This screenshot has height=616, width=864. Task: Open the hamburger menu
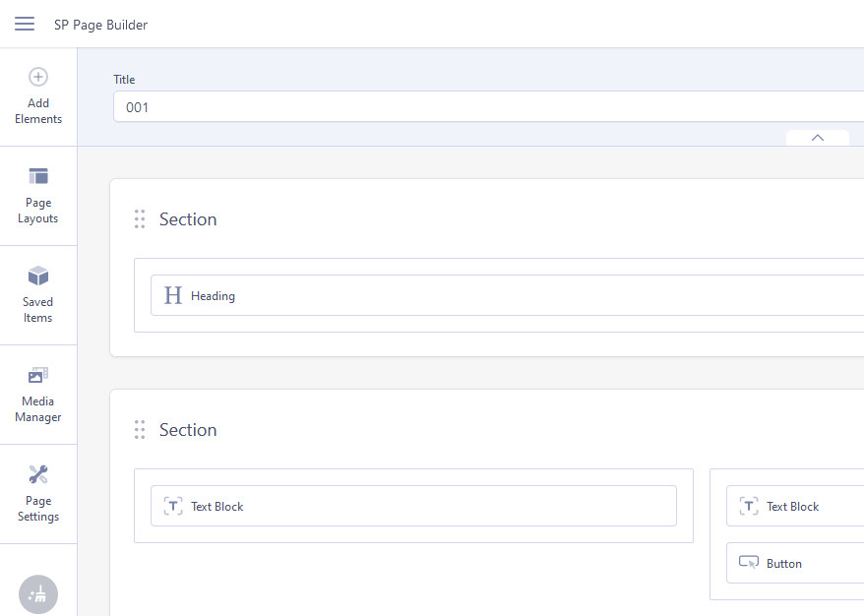[x=25, y=24]
